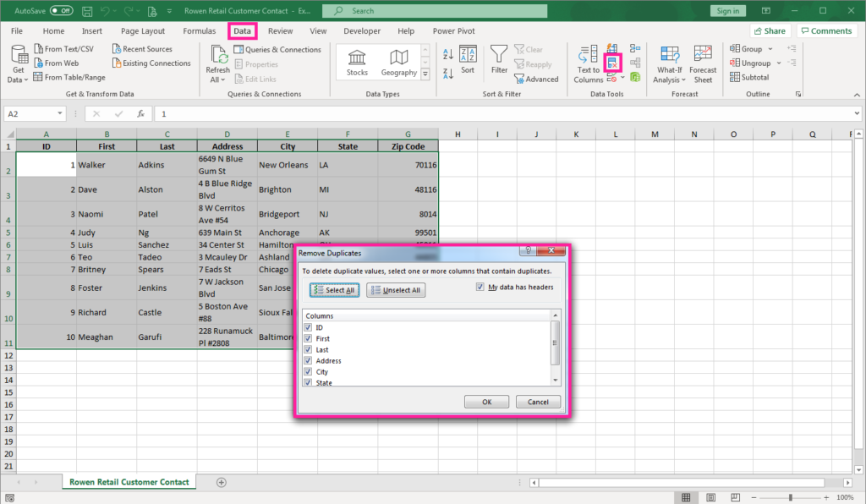Switch to the Formulas ribbon tab

click(200, 31)
